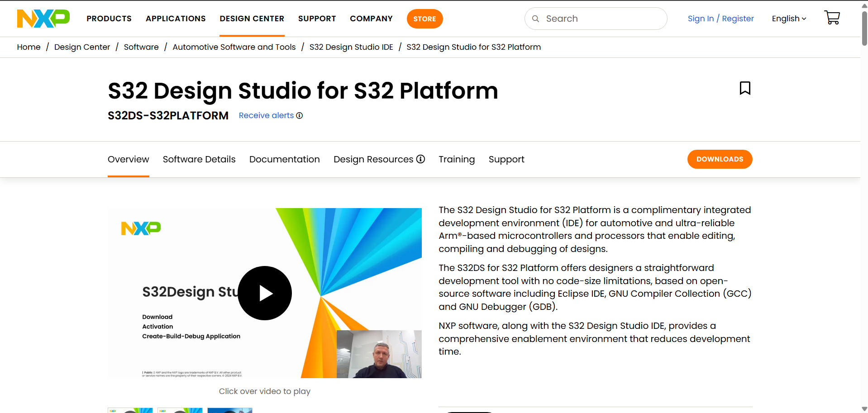The width and height of the screenshot is (868, 413).
Task: Switch to Software Details tab
Action: [x=199, y=159]
